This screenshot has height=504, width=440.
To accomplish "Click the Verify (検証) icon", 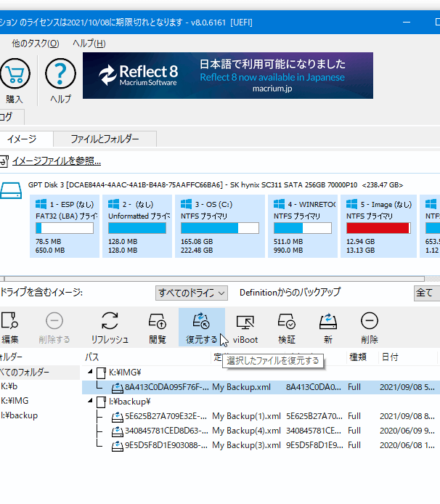I will 286,321.
